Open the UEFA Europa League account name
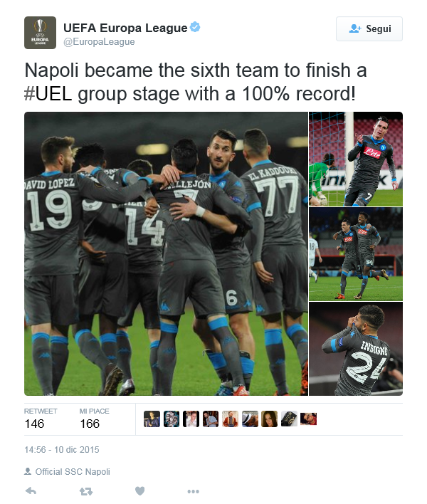 [x=125, y=28]
